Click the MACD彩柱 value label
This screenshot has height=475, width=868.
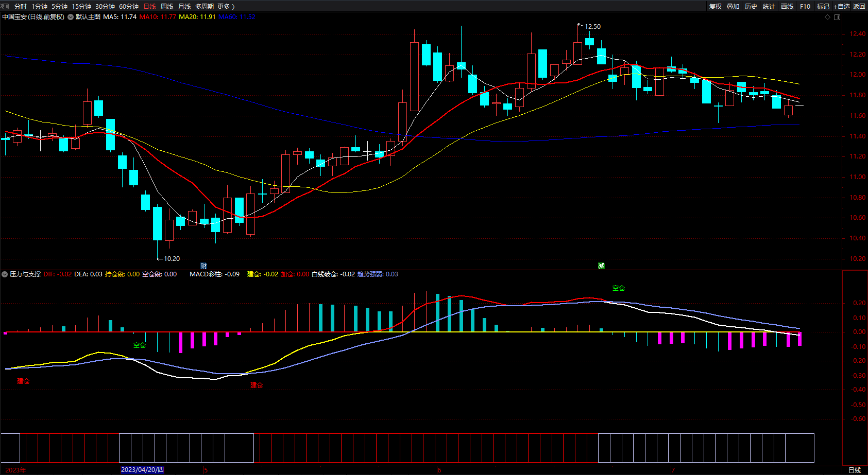(x=215, y=274)
